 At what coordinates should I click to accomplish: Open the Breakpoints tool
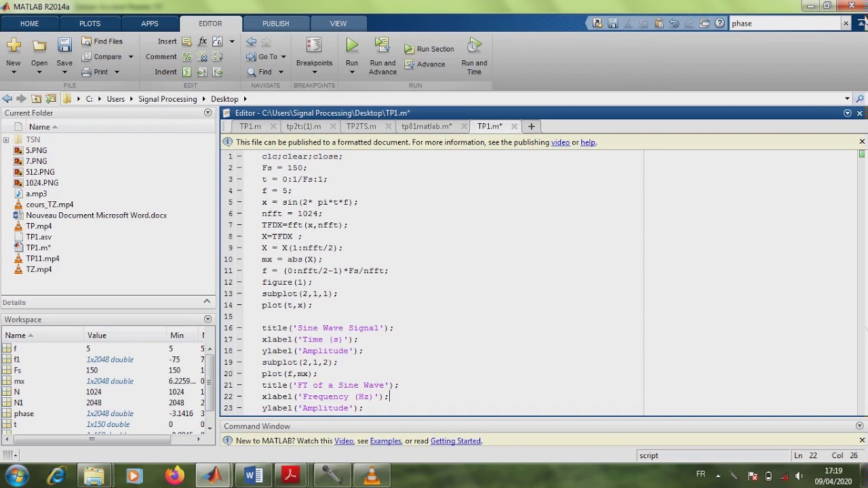(x=314, y=45)
